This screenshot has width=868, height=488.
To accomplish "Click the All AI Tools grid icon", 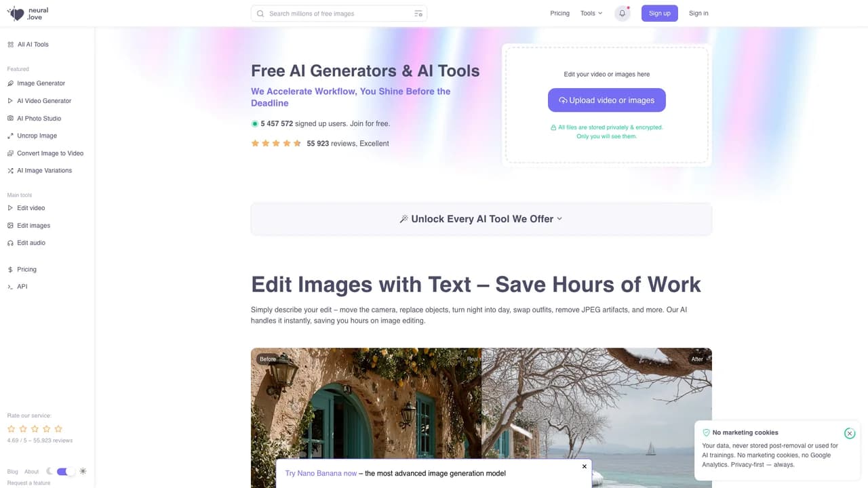I will pos(10,45).
